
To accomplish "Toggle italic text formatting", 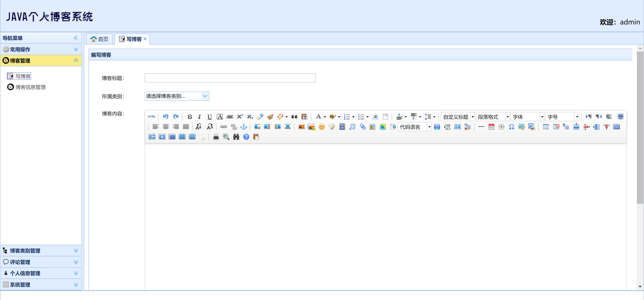I will point(200,117).
